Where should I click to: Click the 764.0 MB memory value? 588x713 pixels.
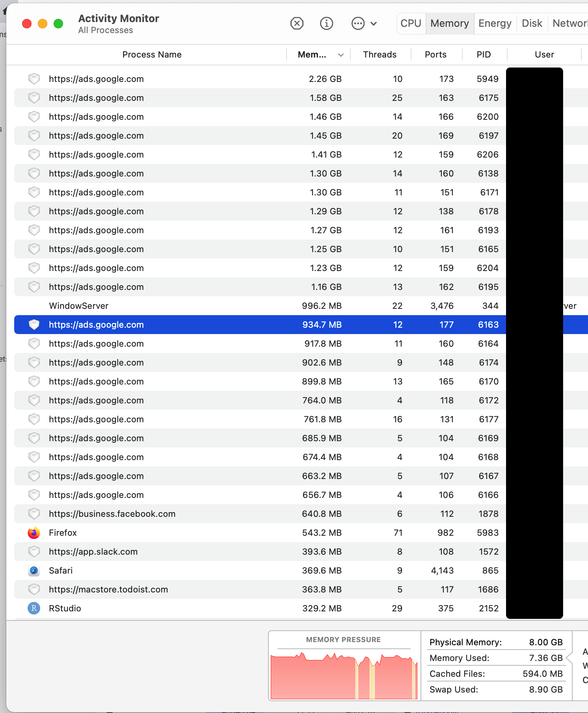coord(322,401)
